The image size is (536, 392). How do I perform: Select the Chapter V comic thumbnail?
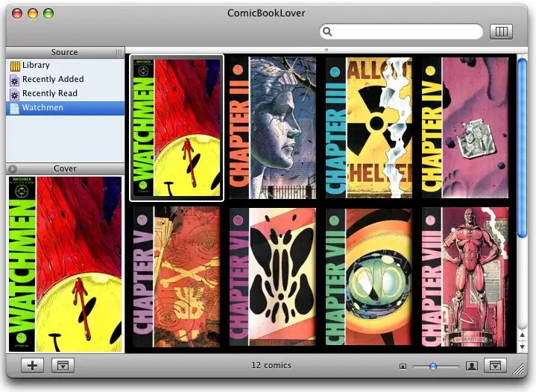click(177, 276)
